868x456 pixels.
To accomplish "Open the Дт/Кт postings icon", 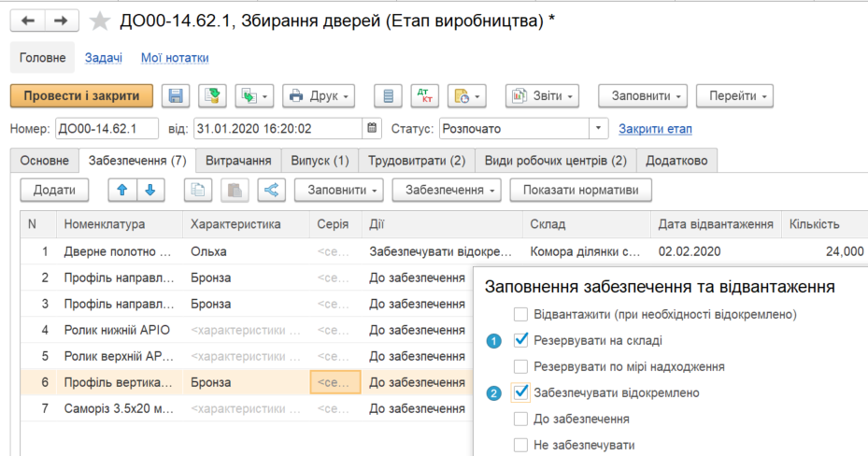I will point(423,96).
